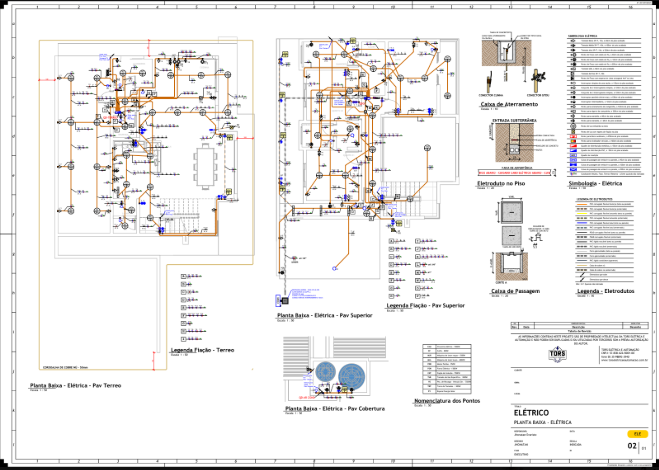
Task: Select the left round blue unit on Cobertura plan
Action: pos(325,372)
